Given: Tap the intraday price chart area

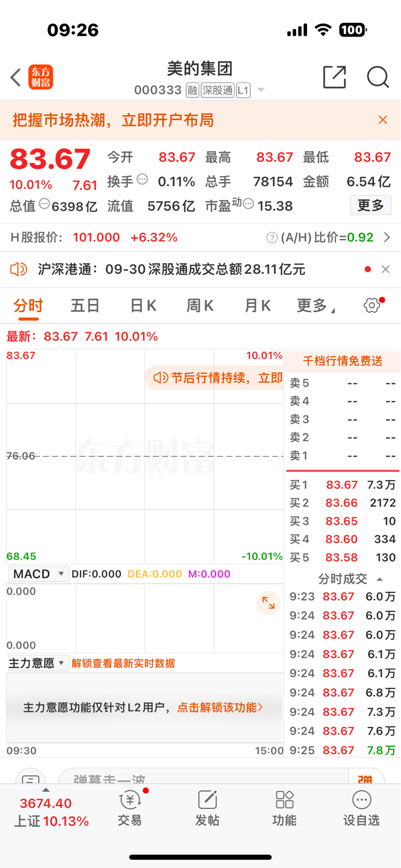Looking at the screenshot, I should click(145, 456).
